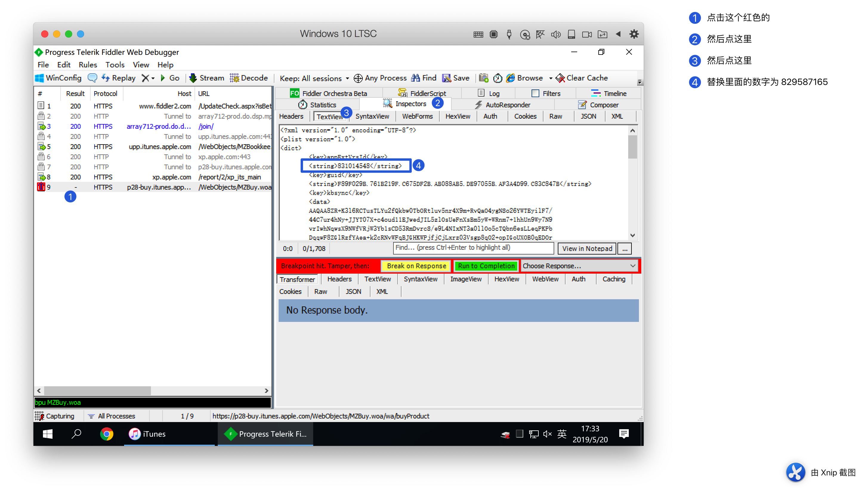Open the Composer tab
Viewport: 868px width, 490px height.
[x=598, y=105]
